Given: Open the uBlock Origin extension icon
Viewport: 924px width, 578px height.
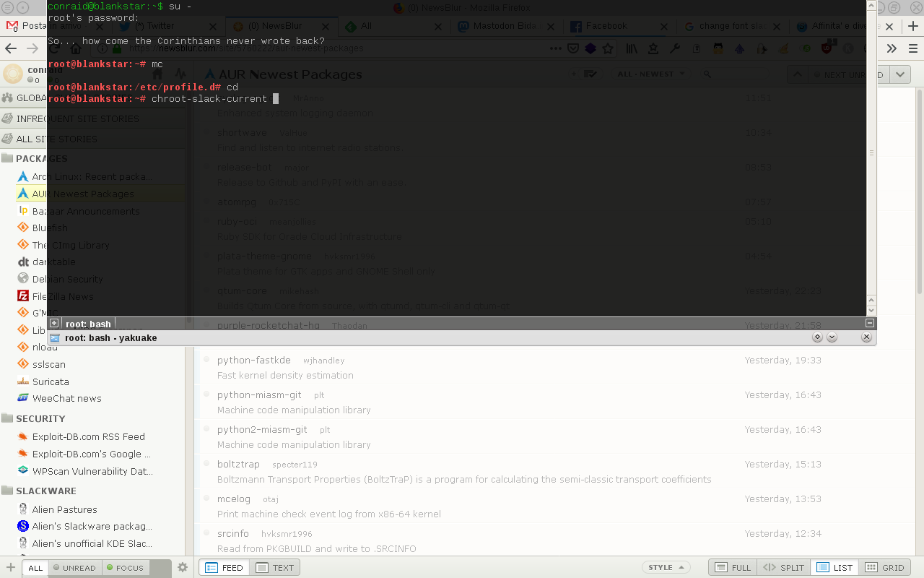Looking at the screenshot, I should (827, 48).
